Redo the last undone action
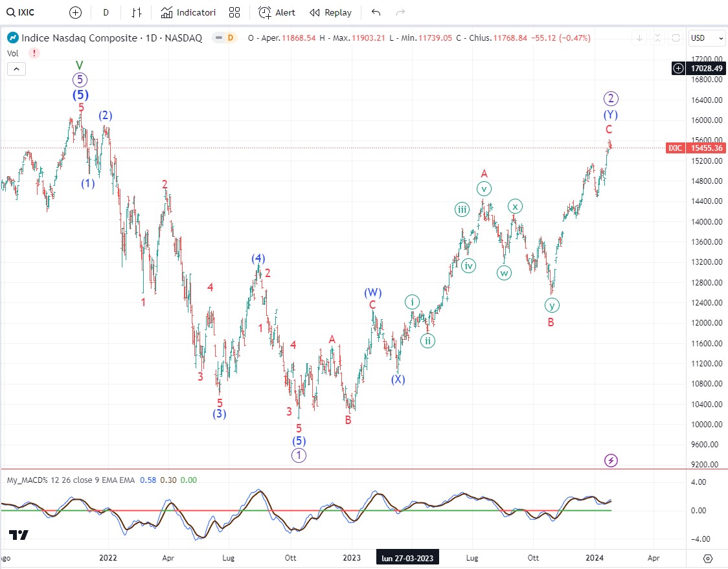 pos(400,12)
